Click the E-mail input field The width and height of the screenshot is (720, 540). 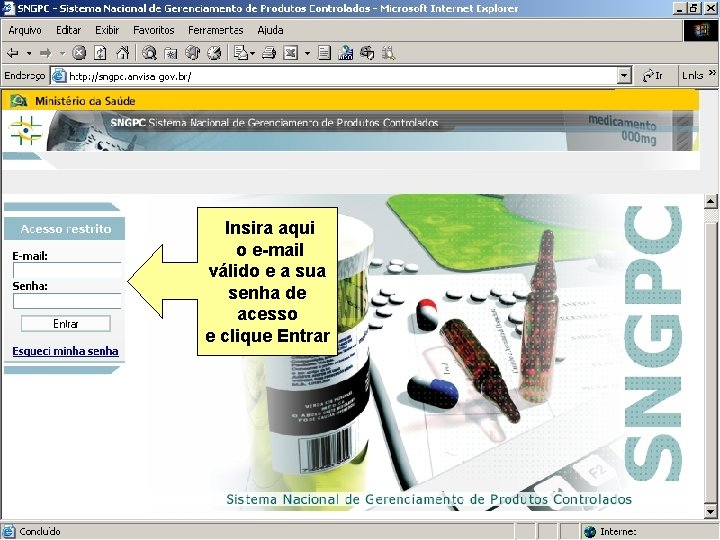click(67, 270)
